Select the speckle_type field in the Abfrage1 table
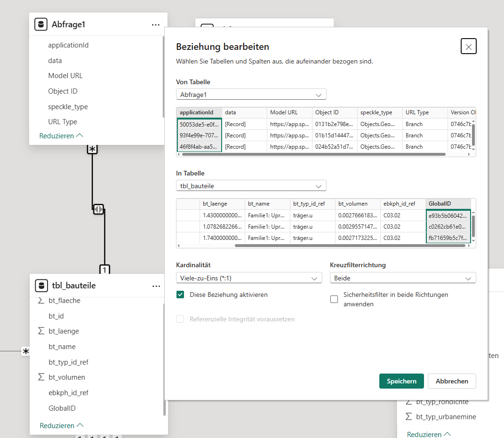This screenshot has width=504, height=438. tap(68, 106)
